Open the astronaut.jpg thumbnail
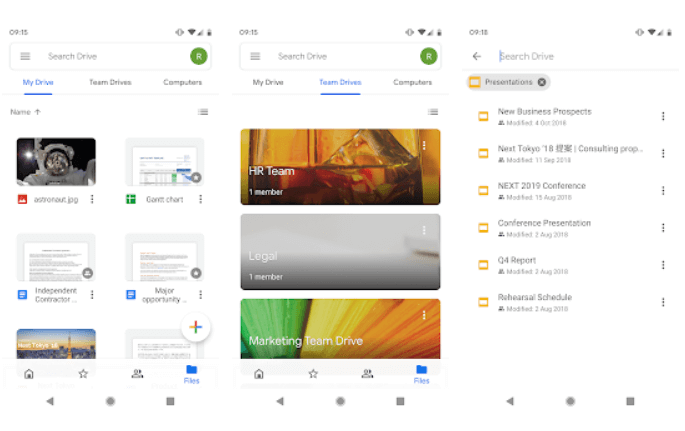 tap(56, 162)
